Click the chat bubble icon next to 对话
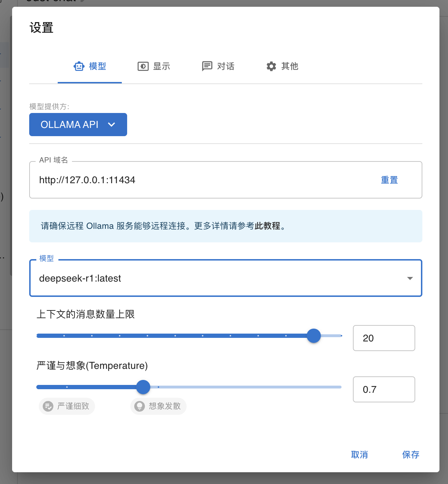 207,66
